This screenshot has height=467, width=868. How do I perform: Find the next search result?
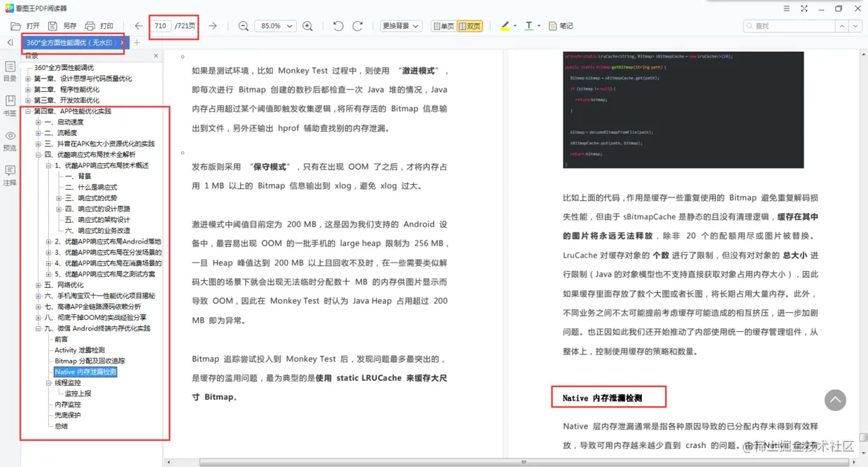click(x=855, y=26)
